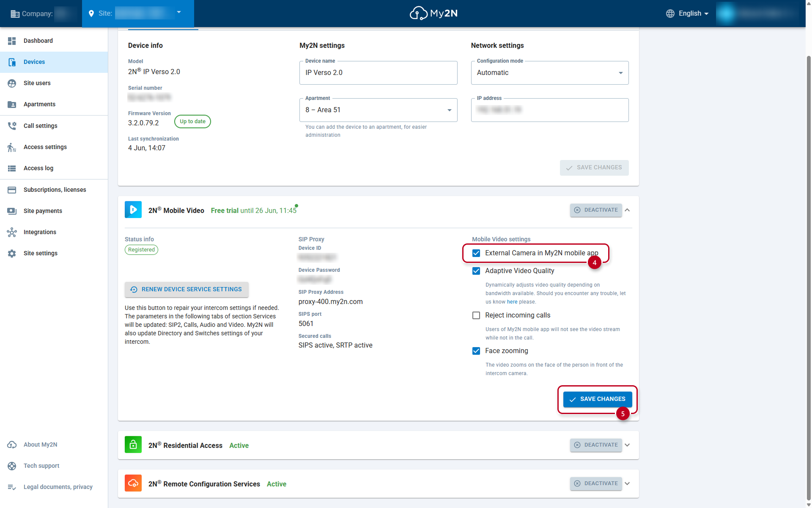Click 'SIPS active, SRTP active' text
This screenshot has width=812, height=508.
coord(335,345)
